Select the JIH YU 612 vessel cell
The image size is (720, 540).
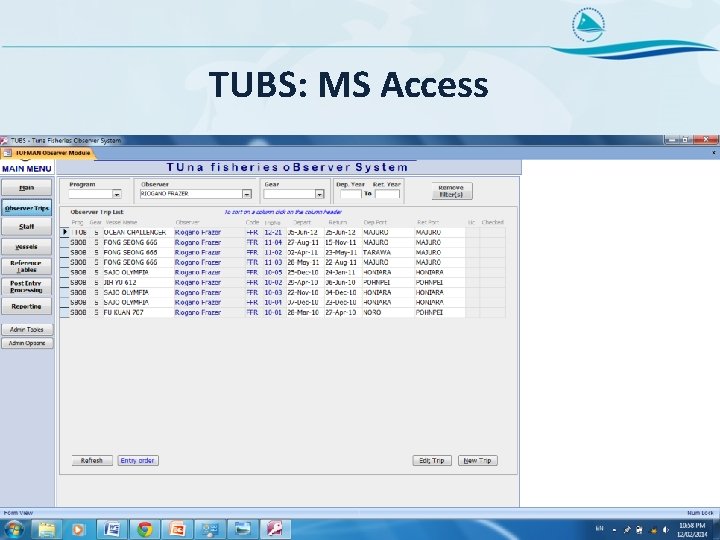138,282
